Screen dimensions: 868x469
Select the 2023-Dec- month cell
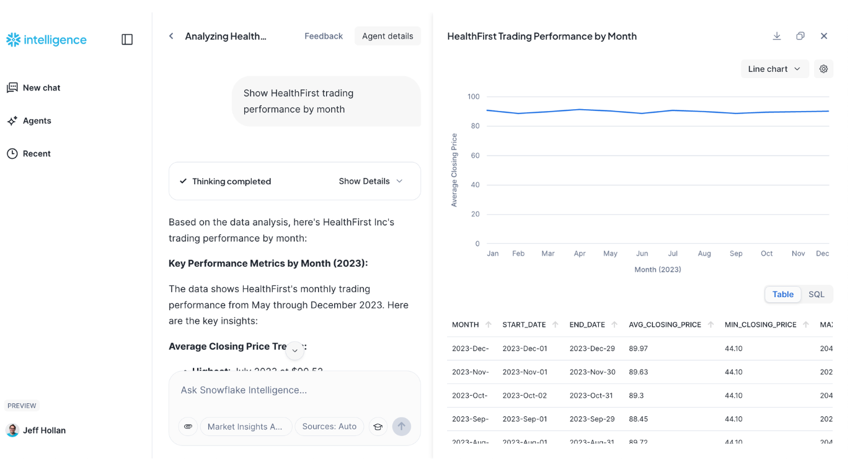pyautogui.click(x=471, y=349)
